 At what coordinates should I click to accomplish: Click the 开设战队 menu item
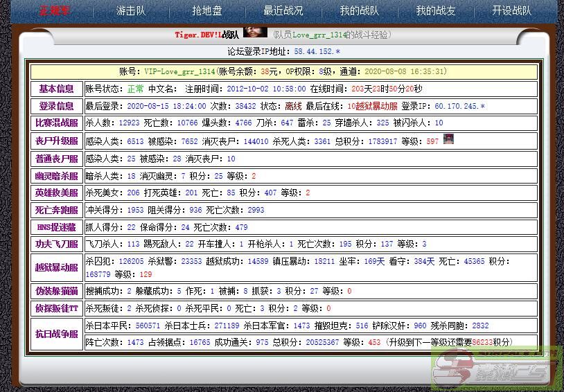coord(511,11)
